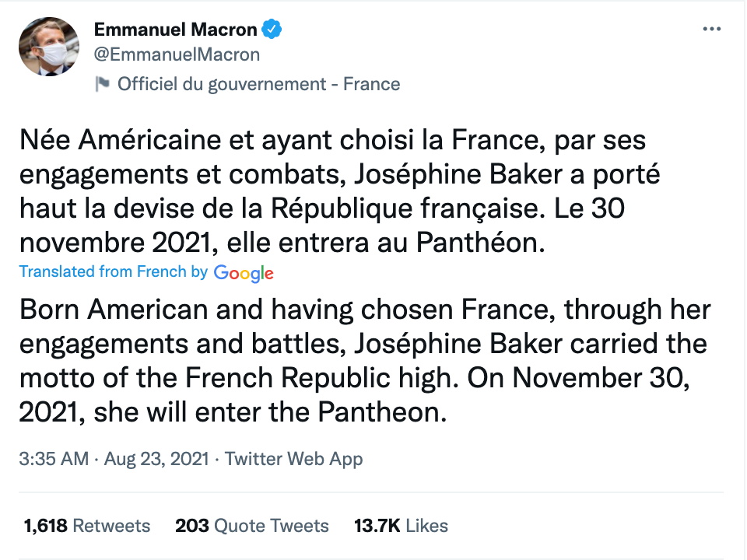This screenshot has height=560, width=747.
Task: Open the Twitter Web App source link
Action: click(293, 459)
